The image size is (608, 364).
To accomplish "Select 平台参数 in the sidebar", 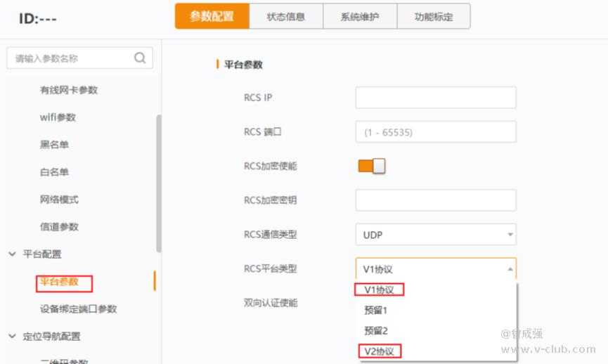I will [59, 281].
